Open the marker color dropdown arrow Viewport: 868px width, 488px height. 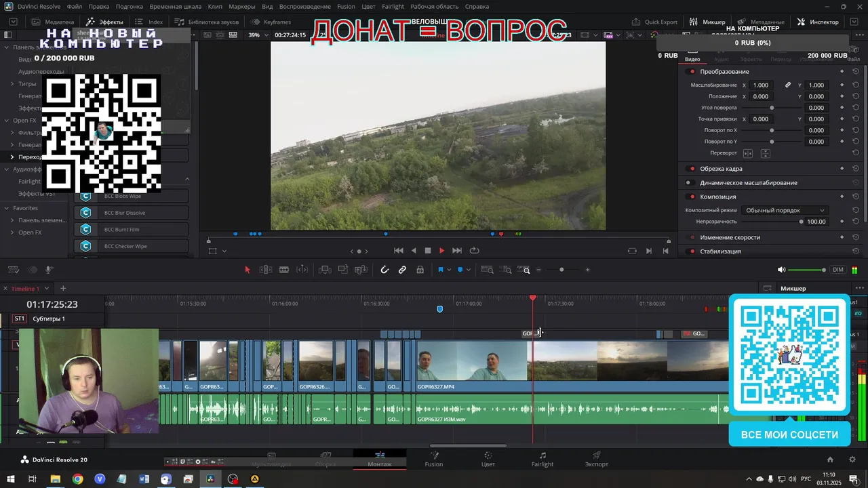pos(469,270)
